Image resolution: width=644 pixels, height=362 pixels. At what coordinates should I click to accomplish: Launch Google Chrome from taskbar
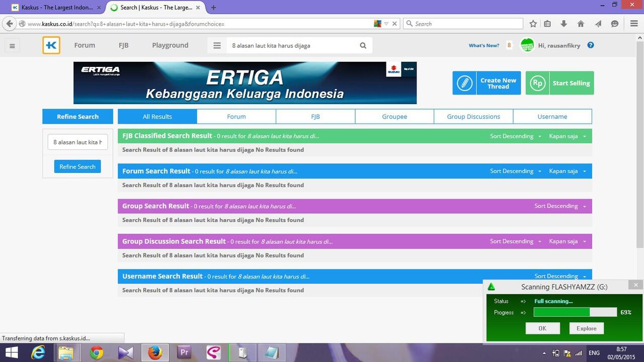point(96,353)
